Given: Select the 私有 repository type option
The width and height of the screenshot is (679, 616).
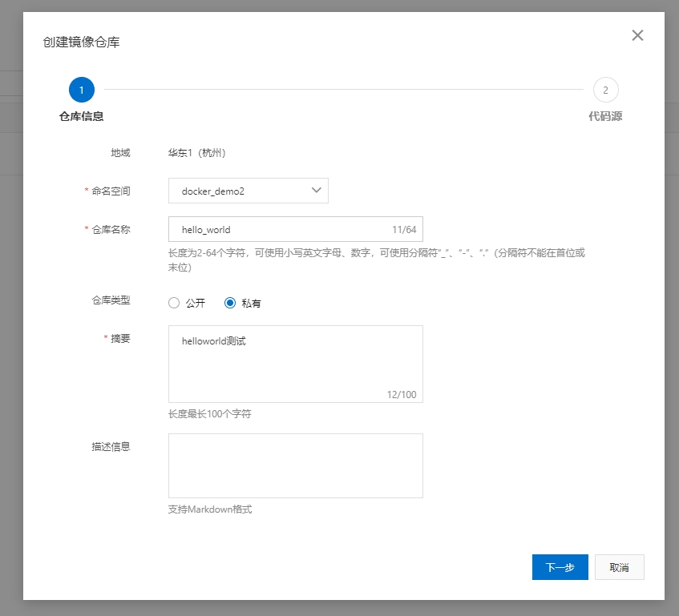Looking at the screenshot, I should 230,303.
